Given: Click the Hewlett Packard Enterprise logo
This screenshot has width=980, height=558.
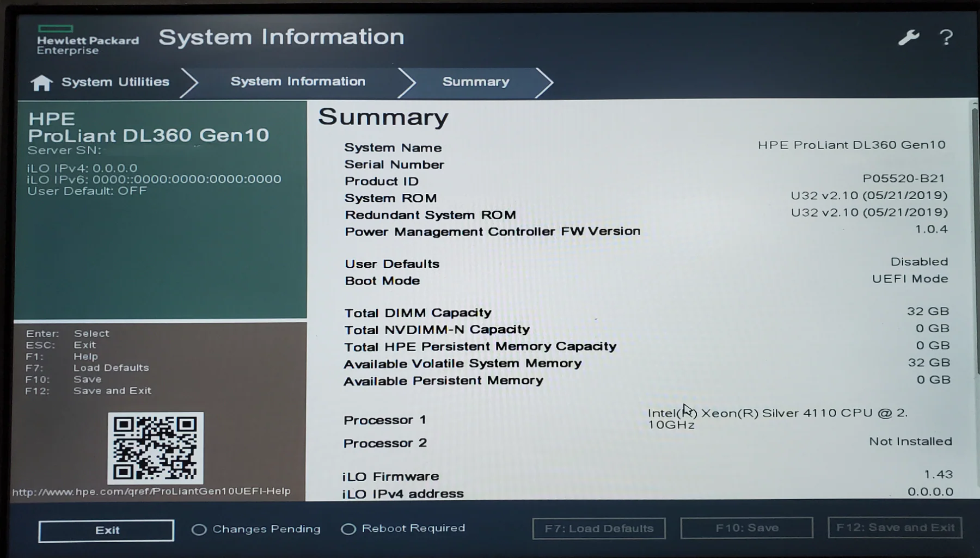Looking at the screenshot, I should click(x=87, y=40).
